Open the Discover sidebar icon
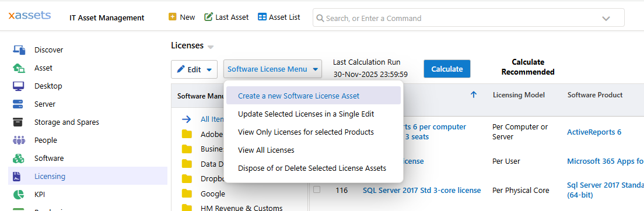Viewport: 644px width, 211px height. click(x=19, y=50)
